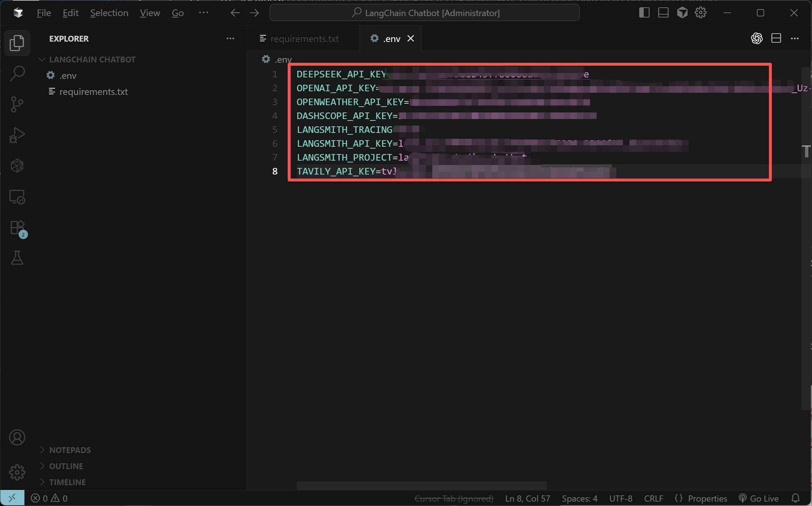Viewport: 812px width, 506px height.
Task: Toggle the primary sidebar visibility
Action: [644, 12]
